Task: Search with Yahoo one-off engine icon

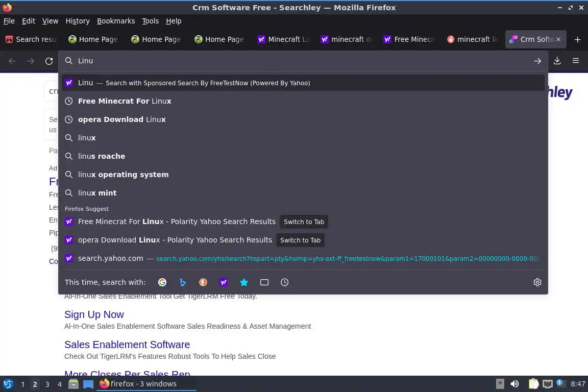Action: pos(224,282)
